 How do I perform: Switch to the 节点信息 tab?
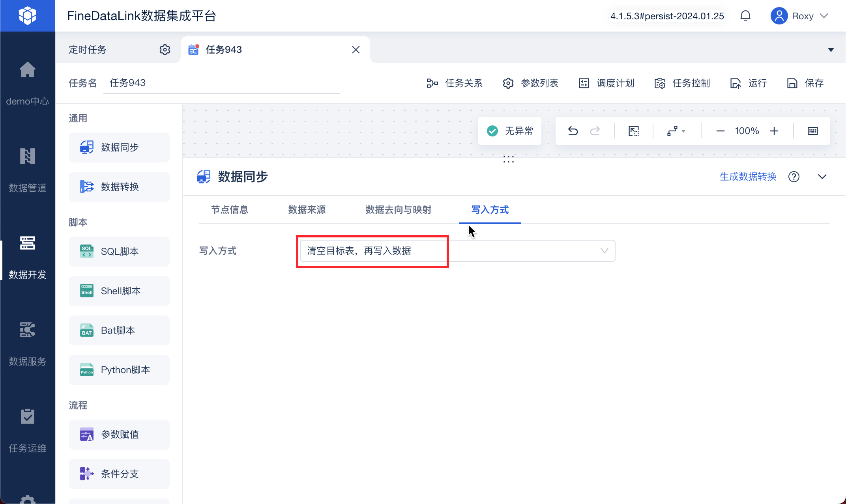(x=230, y=210)
